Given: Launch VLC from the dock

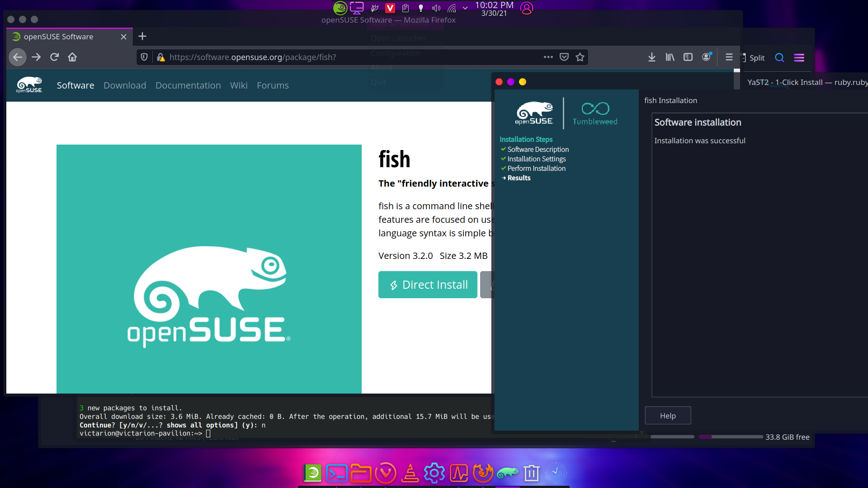Looking at the screenshot, I should (410, 473).
